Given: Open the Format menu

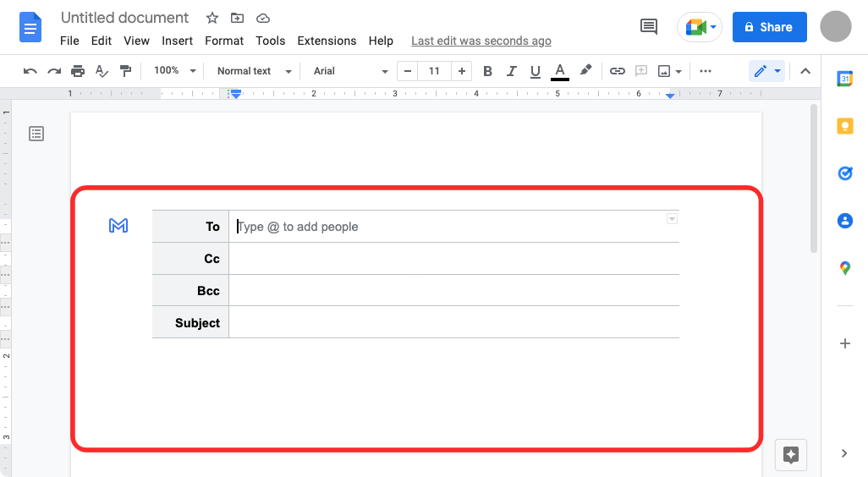Looking at the screenshot, I should (224, 41).
